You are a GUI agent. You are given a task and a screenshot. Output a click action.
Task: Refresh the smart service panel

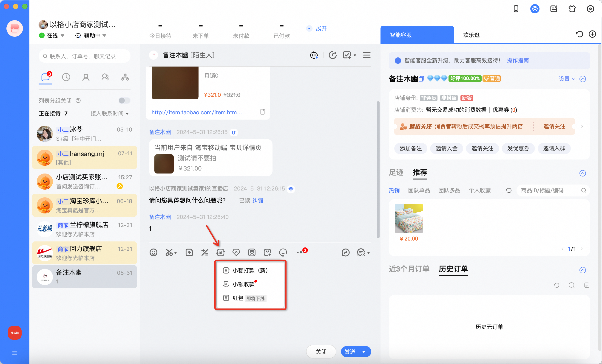579,34
